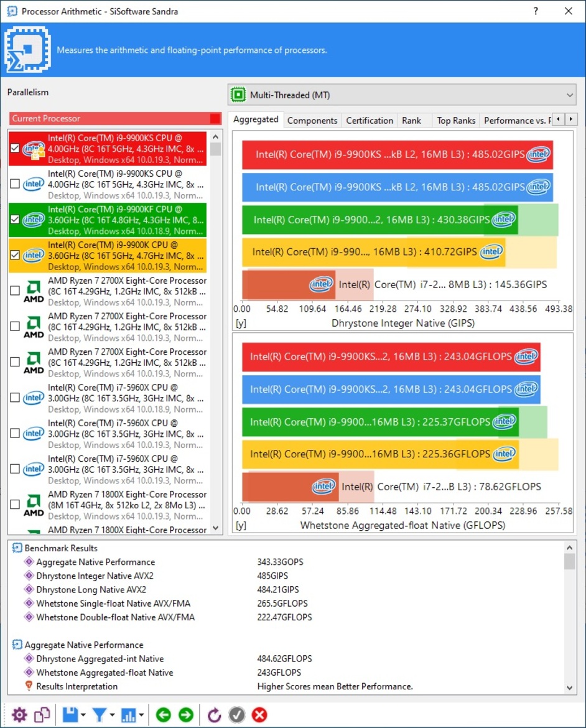
Task: Click the refresh benchmark icon
Action: tap(214, 714)
